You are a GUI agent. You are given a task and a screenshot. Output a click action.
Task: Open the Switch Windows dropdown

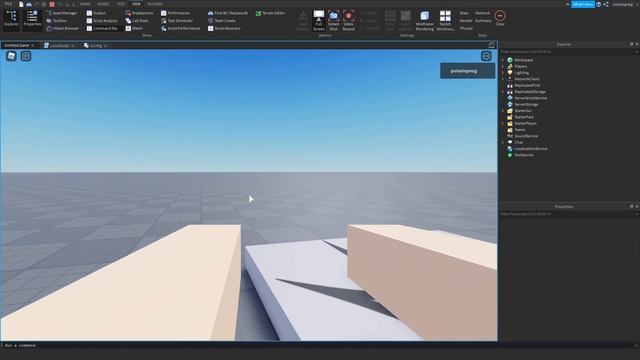[445, 20]
